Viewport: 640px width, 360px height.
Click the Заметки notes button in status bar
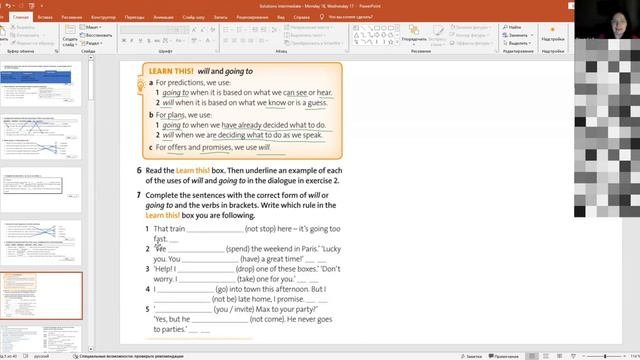coord(471,356)
